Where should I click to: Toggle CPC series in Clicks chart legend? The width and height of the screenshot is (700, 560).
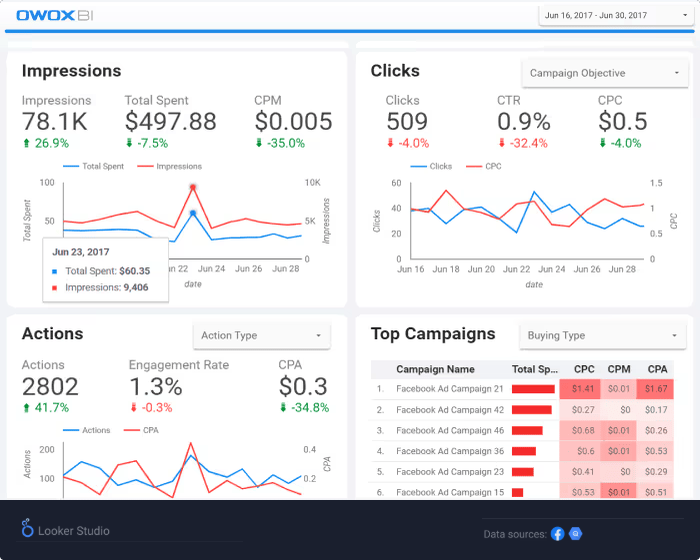(x=483, y=166)
